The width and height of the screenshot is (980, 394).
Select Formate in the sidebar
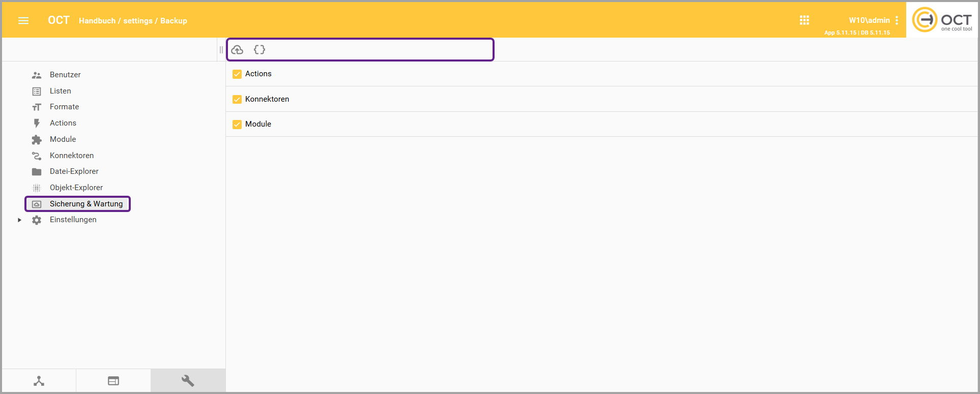64,107
